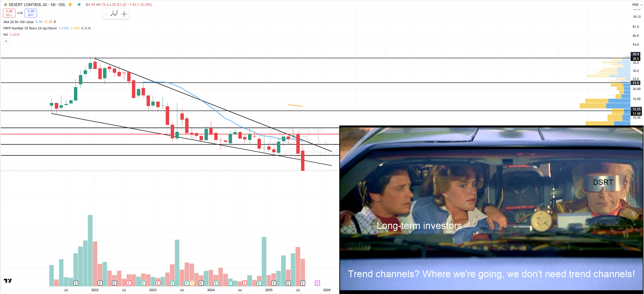This screenshot has width=644, height=294.
Task: Select the Vol indicator legend entry
Action: tap(6, 34)
